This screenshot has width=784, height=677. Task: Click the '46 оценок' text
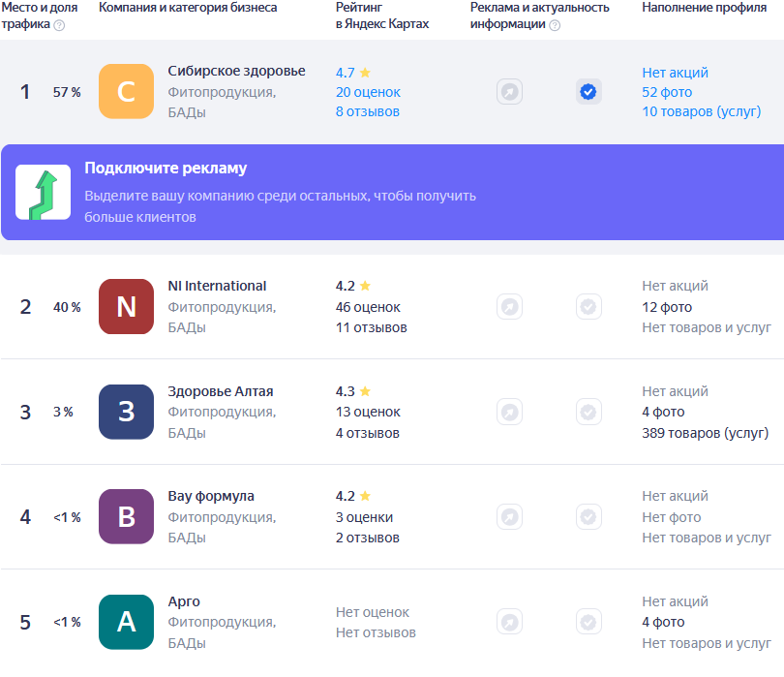(x=368, y=307)
